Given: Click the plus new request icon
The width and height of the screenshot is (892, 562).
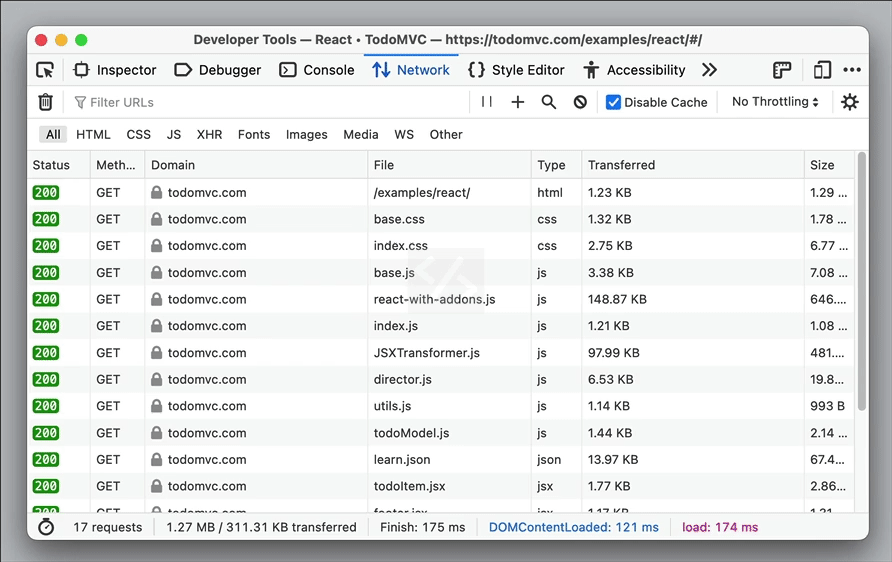Looking at the screenshot, I should click(518, 102).
